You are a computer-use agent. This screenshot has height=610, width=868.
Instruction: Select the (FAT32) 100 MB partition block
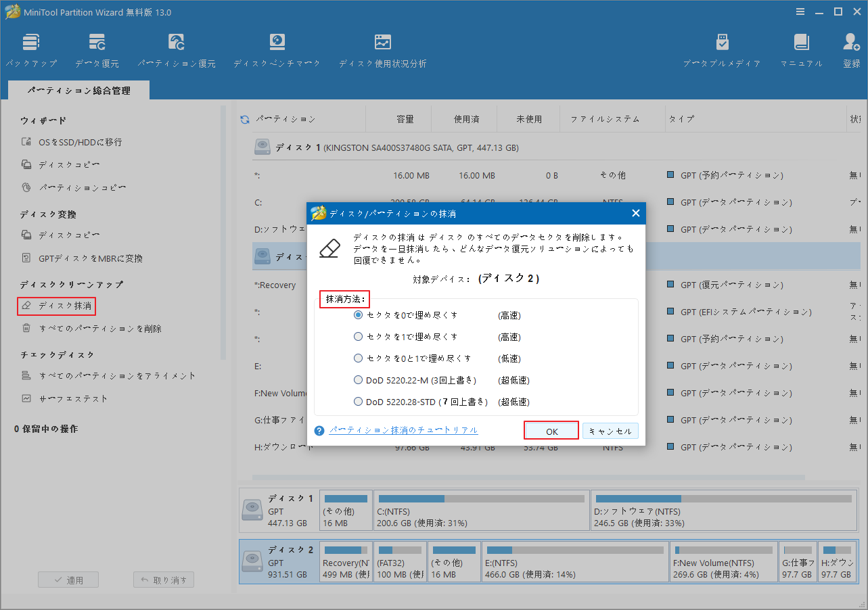400,562
